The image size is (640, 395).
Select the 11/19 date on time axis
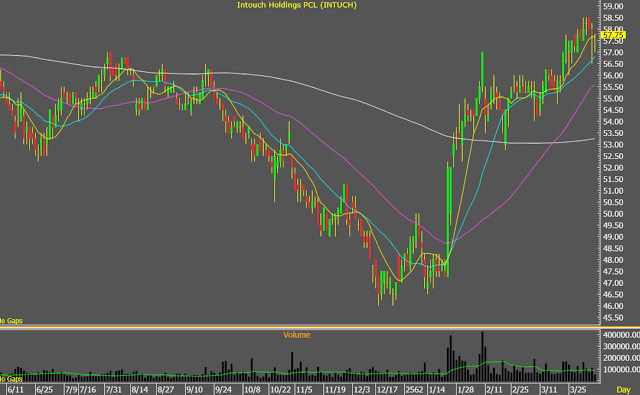[335, 390]
